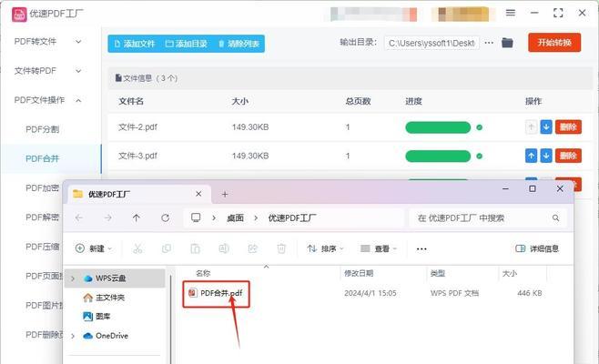Collapse the PDF文件操作 sidebar section
599x364 pixels.
47,100
